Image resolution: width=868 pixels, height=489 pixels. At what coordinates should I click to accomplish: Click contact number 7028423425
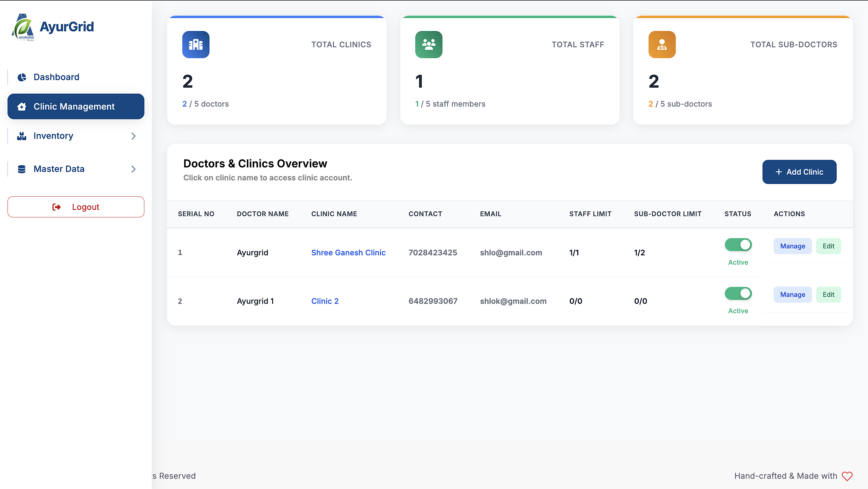tap(433, 253)
